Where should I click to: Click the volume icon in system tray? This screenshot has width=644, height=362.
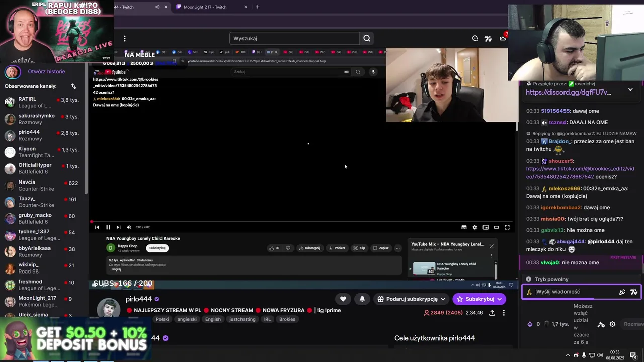pos(600,355)
